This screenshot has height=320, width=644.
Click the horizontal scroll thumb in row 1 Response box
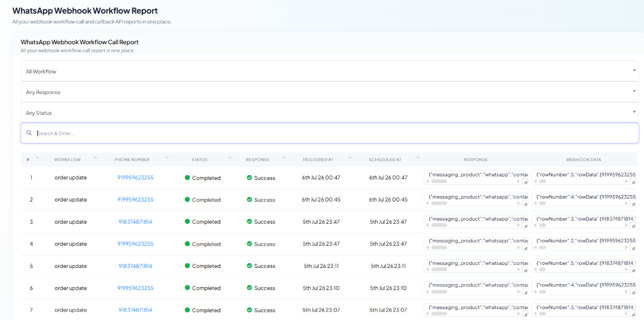438,181
